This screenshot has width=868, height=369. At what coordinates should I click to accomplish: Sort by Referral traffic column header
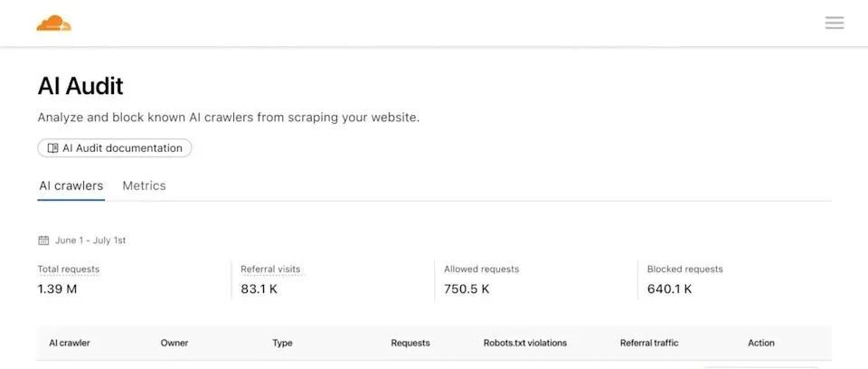tap(649, 343)
